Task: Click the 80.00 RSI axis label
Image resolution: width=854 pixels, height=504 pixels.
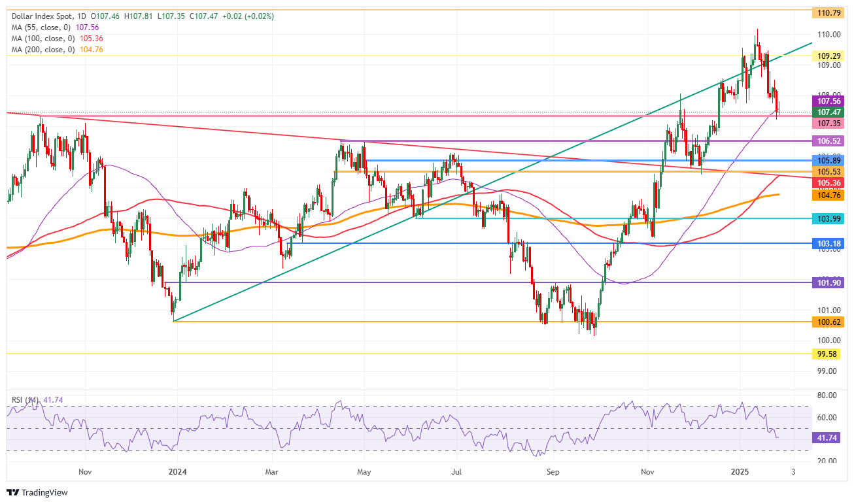Action: [827, 395]
